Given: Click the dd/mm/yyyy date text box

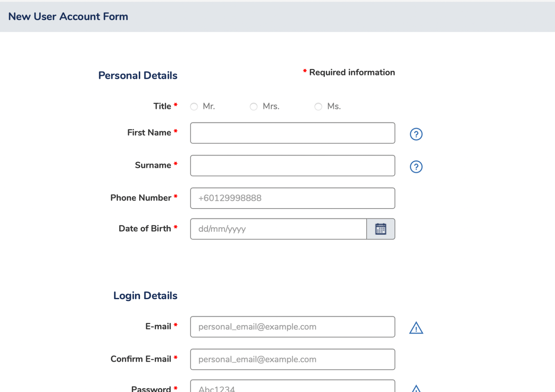Looking at the screenshot, I should [x=278, y=229].
